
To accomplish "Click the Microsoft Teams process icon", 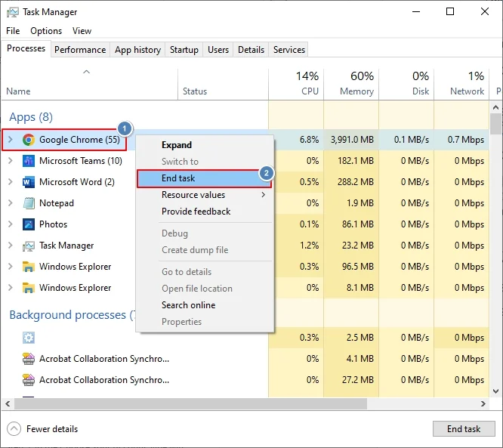I will click(x=29, y=161).
